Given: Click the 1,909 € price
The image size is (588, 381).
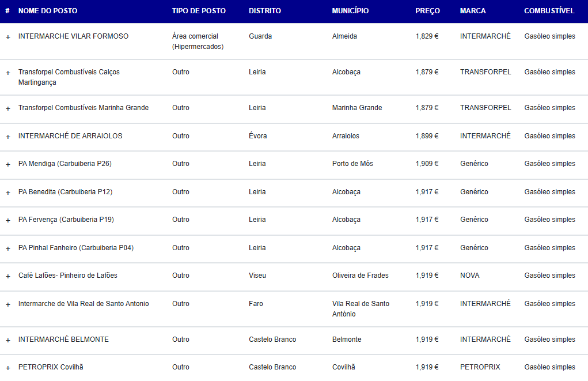Looking at the screenshot, I should 427,164.
